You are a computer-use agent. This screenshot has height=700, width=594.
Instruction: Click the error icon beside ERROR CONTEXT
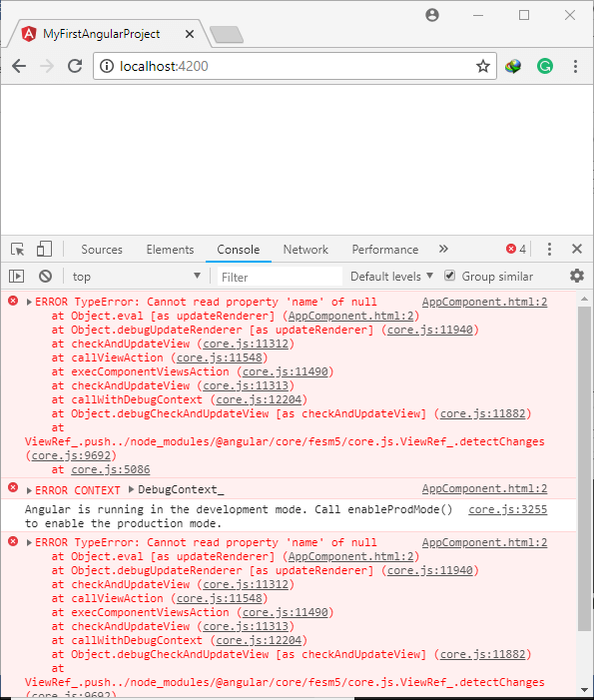point(13,487)
